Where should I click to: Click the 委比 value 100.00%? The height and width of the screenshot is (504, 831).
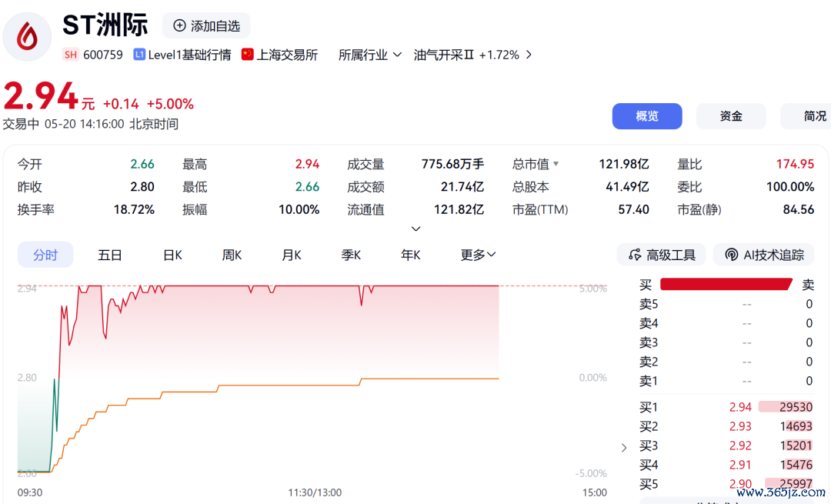[790, 186]
